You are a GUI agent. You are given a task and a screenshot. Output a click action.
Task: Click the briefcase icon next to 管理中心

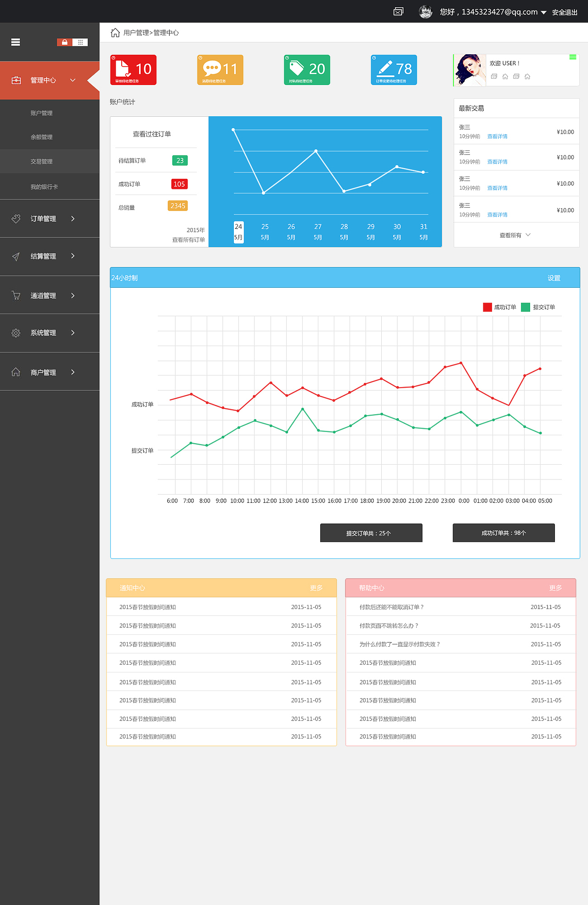pos(16,80)
